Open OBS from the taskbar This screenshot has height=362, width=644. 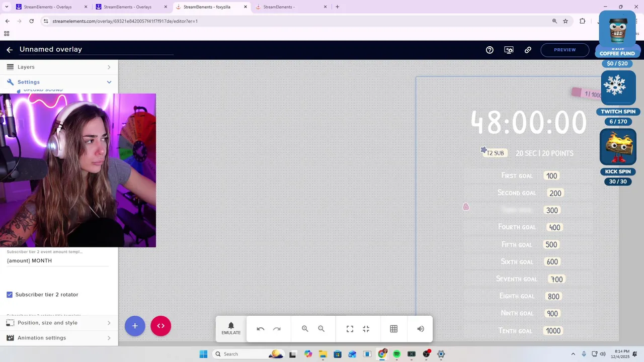(426, 354)
